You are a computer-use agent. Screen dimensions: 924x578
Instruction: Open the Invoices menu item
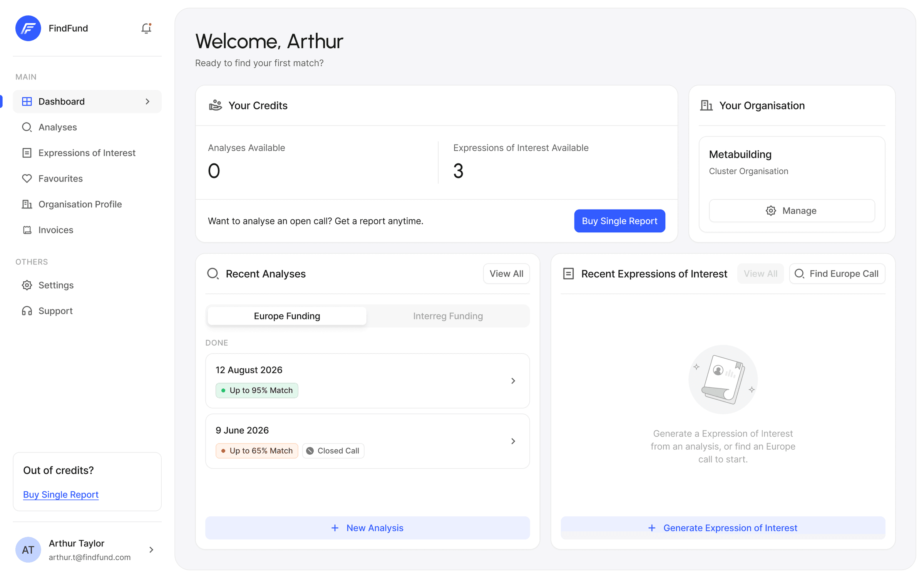tap(87, 230)
